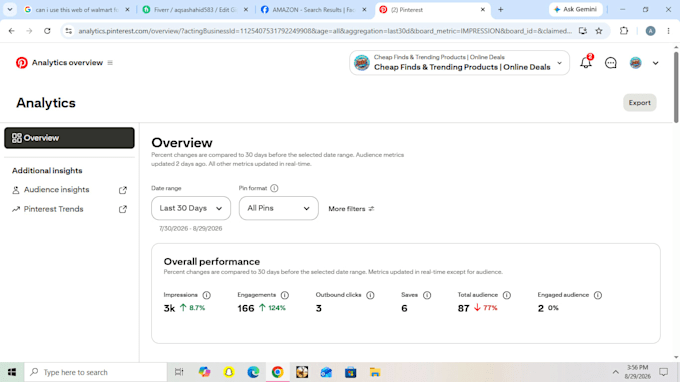Expand the account chevron next to avatar

coord(655,63)
